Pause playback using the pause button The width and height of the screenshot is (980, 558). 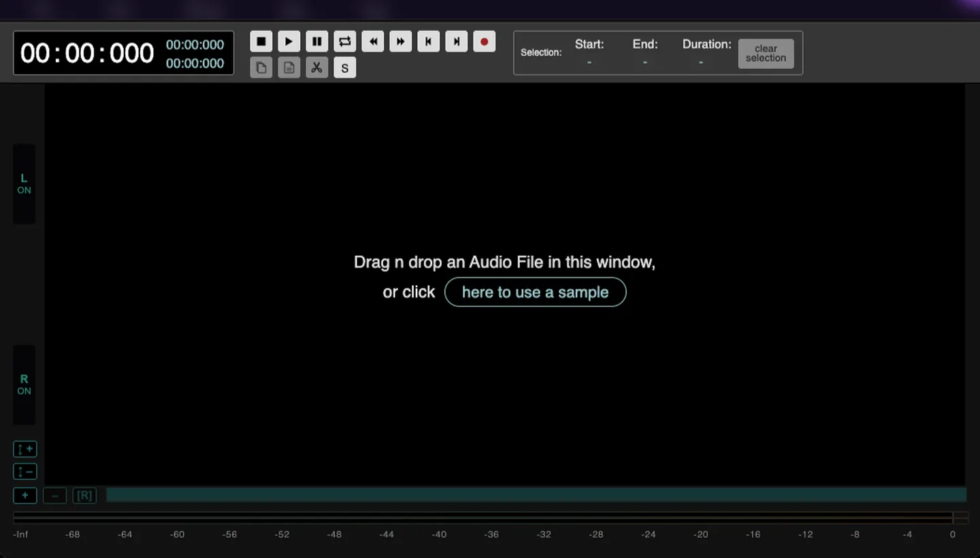pyautogui.click(x=316, y=42)
